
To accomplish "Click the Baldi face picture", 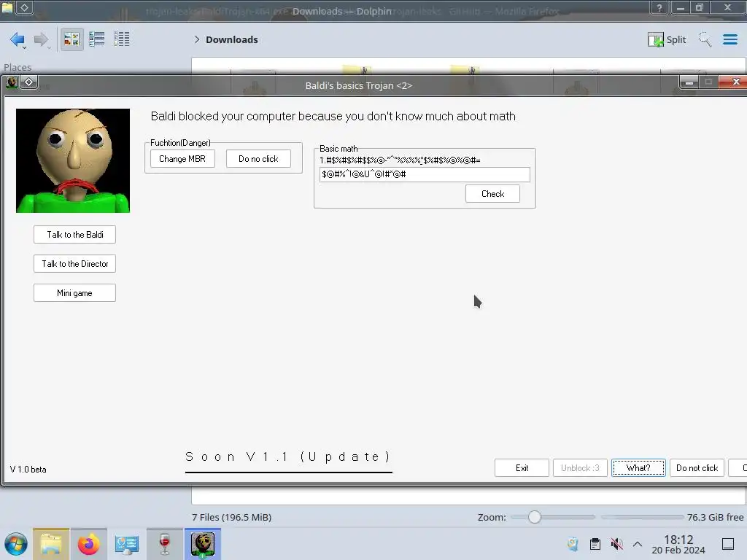I will (73, 160).
